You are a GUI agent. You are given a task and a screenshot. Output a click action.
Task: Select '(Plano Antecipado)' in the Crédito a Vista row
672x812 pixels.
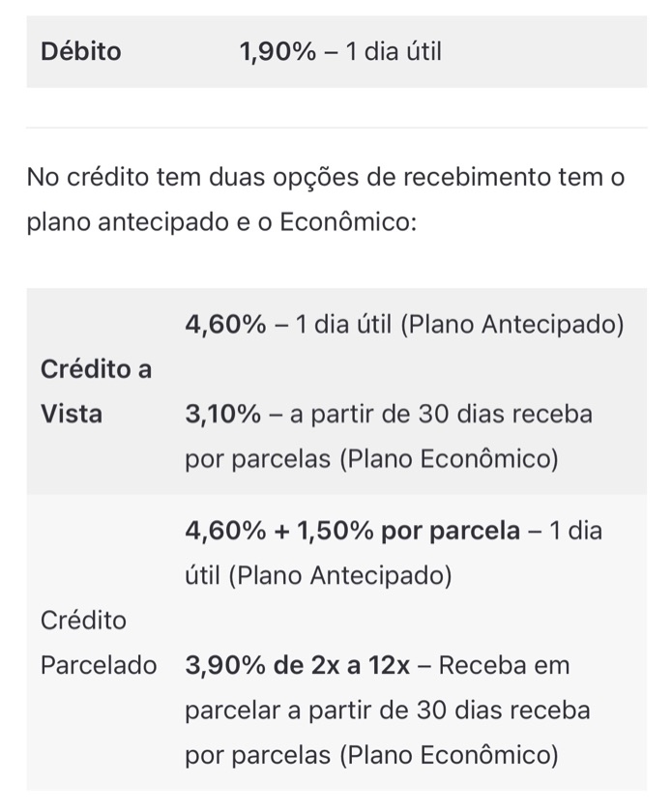pos(512,325)
